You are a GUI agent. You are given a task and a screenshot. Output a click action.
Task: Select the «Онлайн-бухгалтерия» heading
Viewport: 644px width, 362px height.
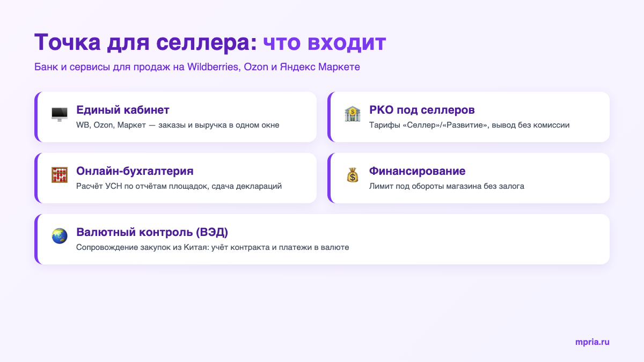(x=135, y=171)
